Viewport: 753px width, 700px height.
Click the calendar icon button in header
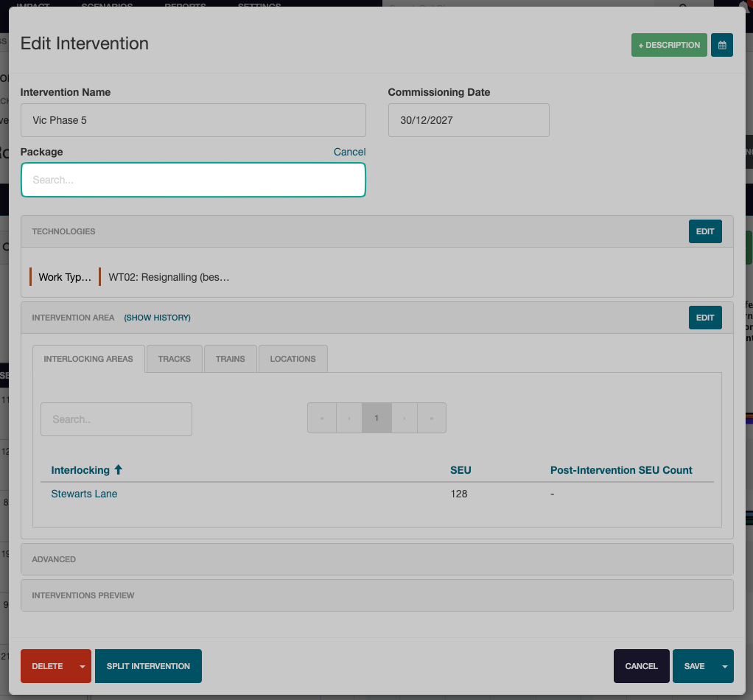721,45
